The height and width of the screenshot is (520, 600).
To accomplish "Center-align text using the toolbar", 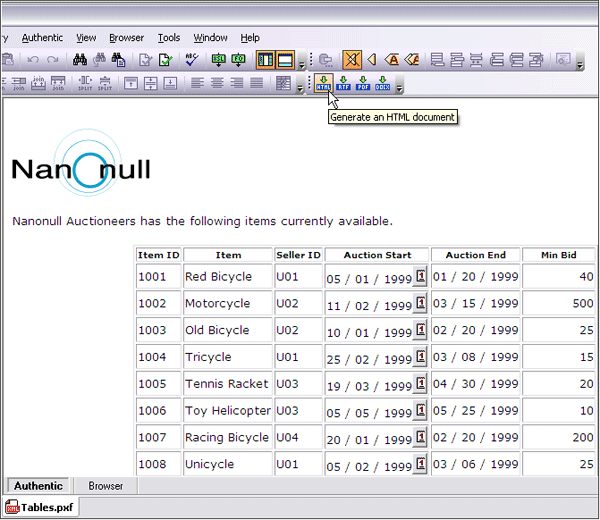I will pos(219,84).
